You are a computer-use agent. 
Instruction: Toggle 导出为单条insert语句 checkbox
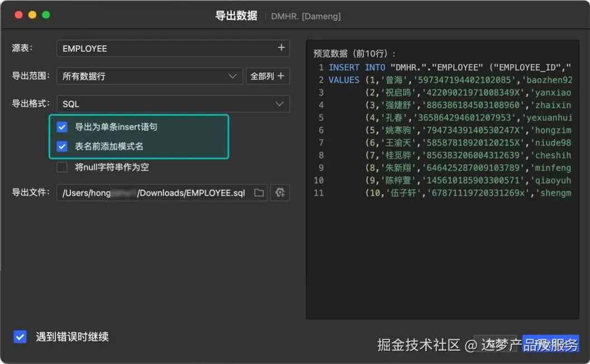pyautogui.click(x=62, y=127)
